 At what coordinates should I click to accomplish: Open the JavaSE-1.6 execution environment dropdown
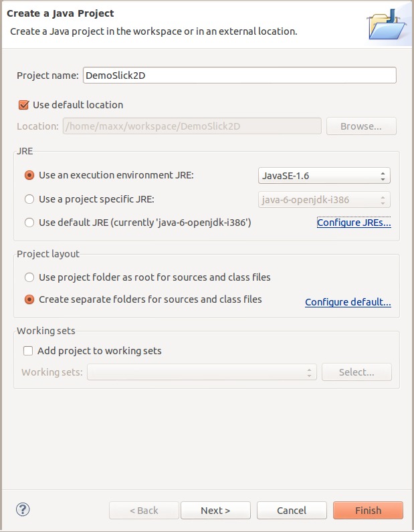point(324,176)
